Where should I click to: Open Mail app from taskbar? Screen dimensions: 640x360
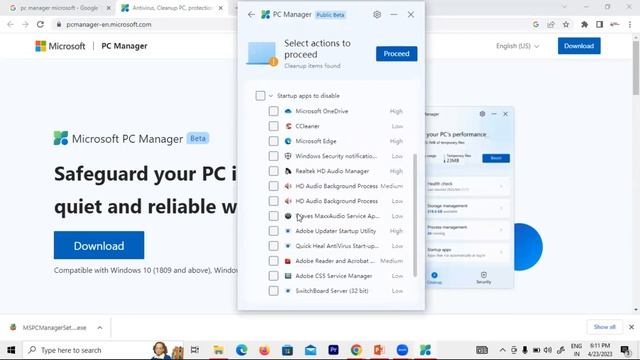(310, 350)
